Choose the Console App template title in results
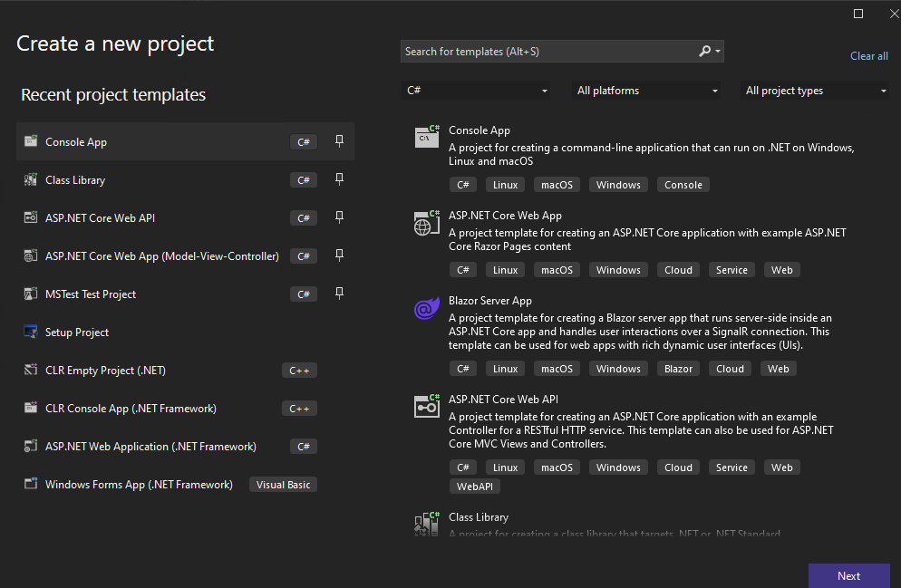This screenshot has height=588, width=901. pyautogui.click(x=480, y=130)
